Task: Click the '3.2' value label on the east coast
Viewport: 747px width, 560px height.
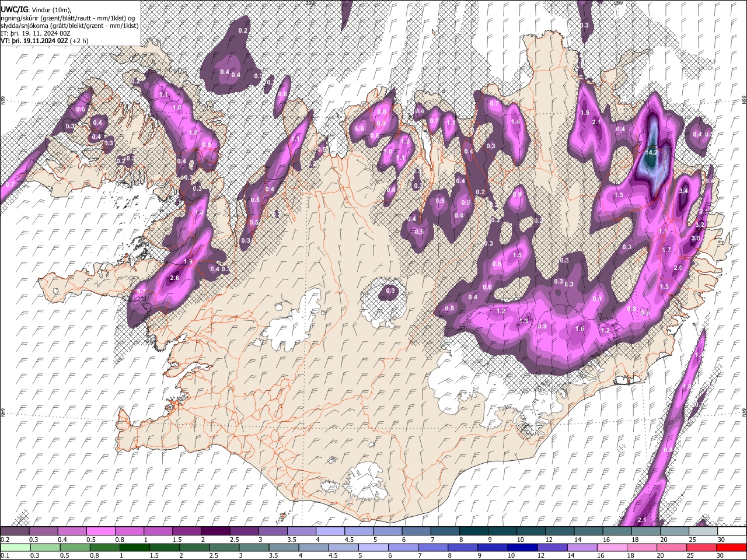Action: point(701,225)
